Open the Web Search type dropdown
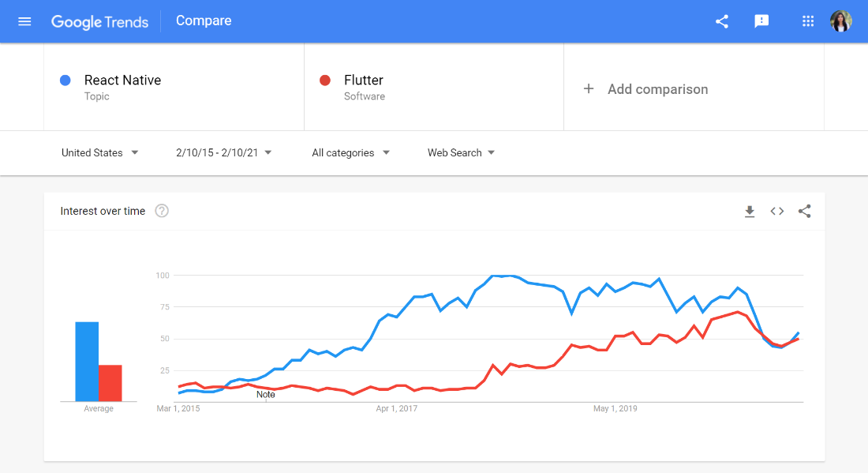Screen dimensions: 868x473 click(x=461, y=153)
